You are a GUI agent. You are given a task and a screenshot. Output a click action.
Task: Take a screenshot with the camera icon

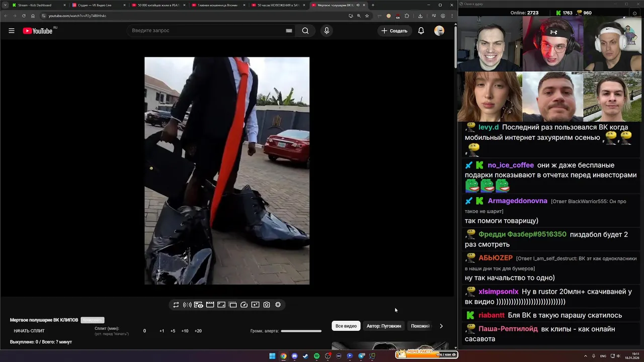[267, 305]
